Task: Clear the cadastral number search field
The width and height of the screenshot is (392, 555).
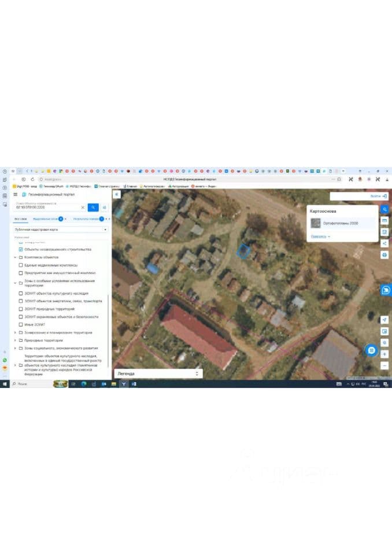Action: [83, 208]
